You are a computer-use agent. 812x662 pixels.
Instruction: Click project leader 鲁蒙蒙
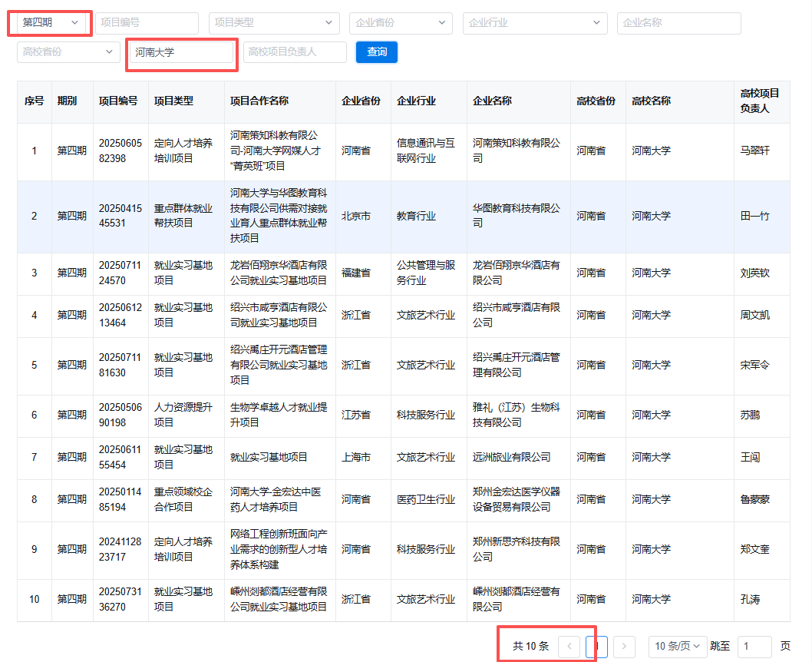[754, 499]
